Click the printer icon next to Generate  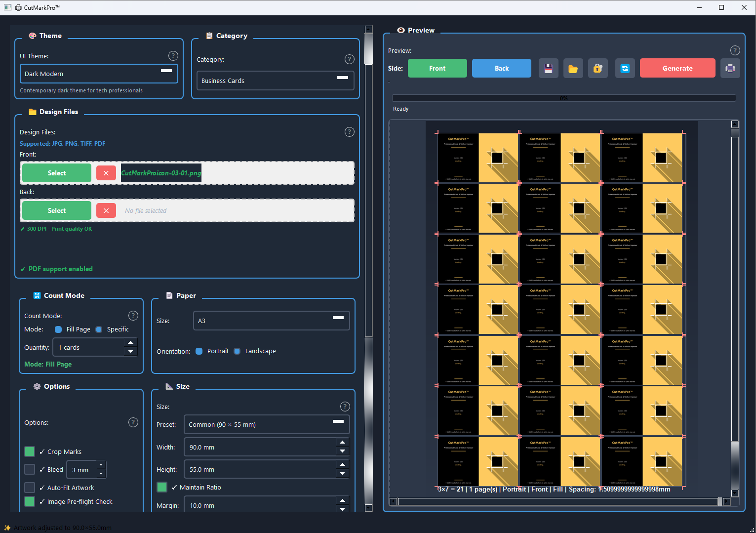pyautogui.click(x=730, y=69)
